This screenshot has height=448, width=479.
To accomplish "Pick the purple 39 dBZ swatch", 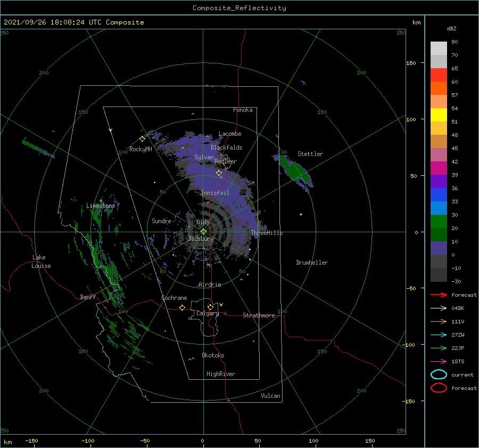I will (439, 181).
